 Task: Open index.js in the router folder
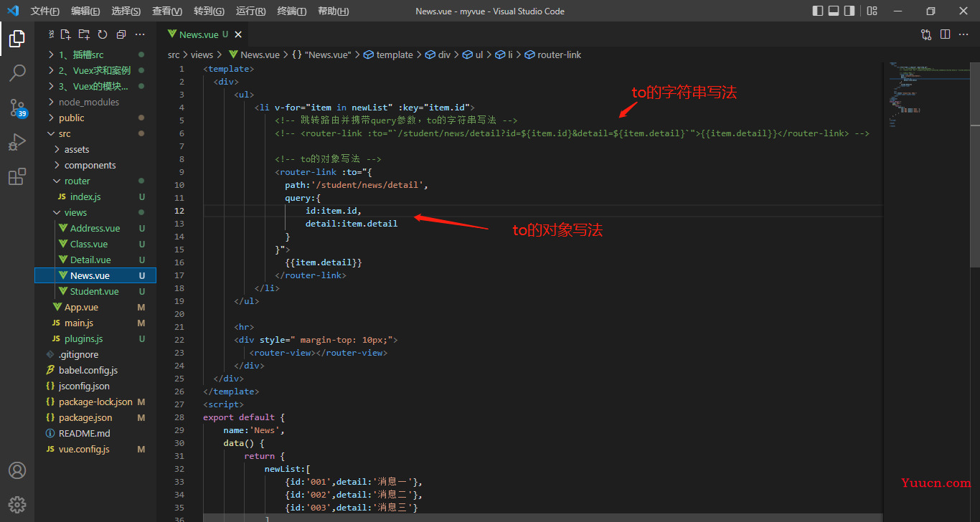tap(95, 196)
